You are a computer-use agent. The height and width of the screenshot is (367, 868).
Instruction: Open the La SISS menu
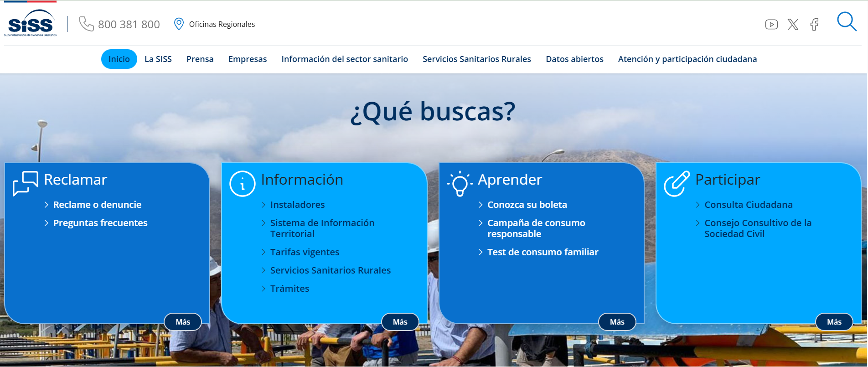pos(158,59)
